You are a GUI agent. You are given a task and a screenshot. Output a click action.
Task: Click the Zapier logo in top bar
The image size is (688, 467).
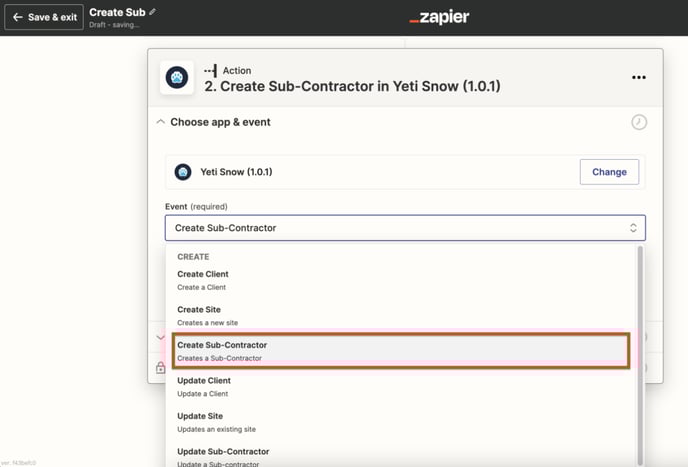[x=439, y=17]
